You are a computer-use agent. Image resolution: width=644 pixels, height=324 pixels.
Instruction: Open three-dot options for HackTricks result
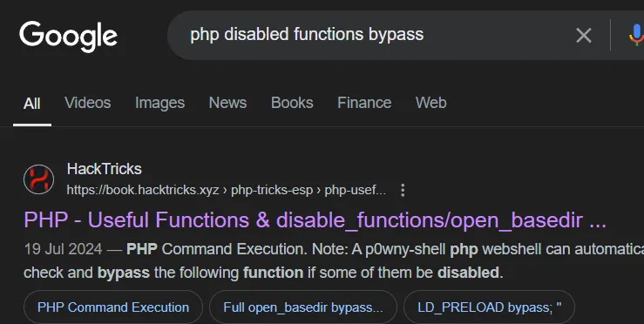click(x=403, y=190)
